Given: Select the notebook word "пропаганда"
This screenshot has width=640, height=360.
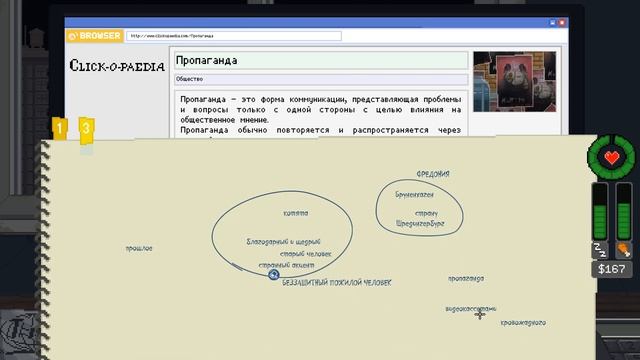Looking at the screenshot, I should click(x=466, y=278).
